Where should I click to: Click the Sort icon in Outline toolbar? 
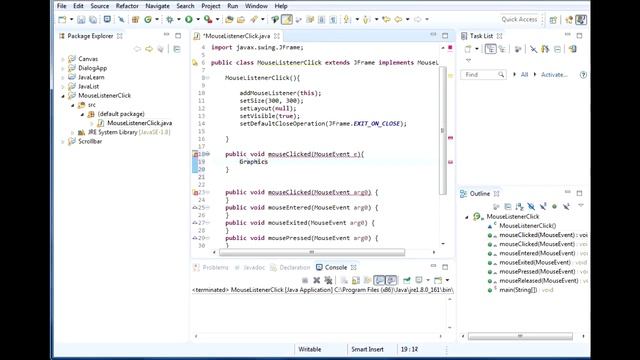519,207
